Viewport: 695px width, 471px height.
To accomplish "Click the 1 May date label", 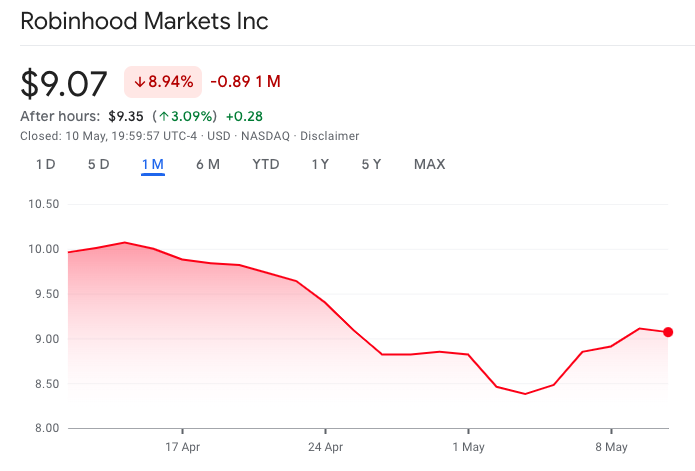I will 468,446.
